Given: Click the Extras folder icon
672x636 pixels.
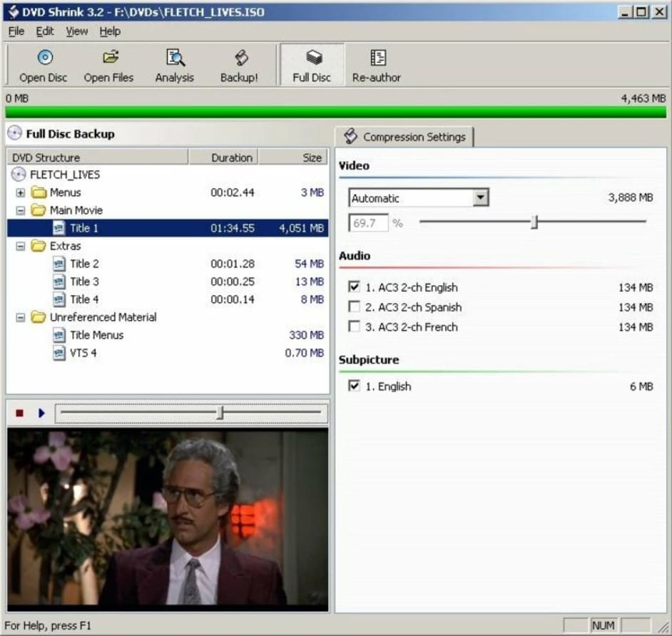Looking at the screenshot, I should click(39, 246).
